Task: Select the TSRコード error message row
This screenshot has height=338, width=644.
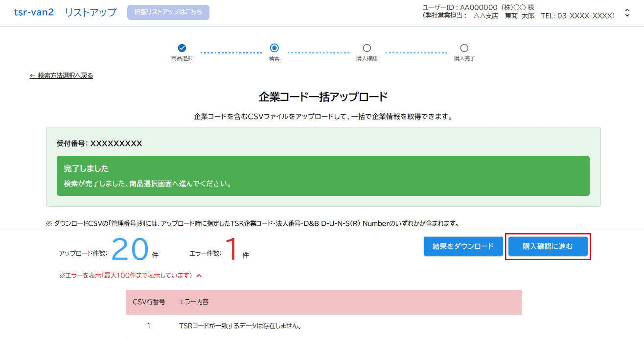Action: (240, 326)
